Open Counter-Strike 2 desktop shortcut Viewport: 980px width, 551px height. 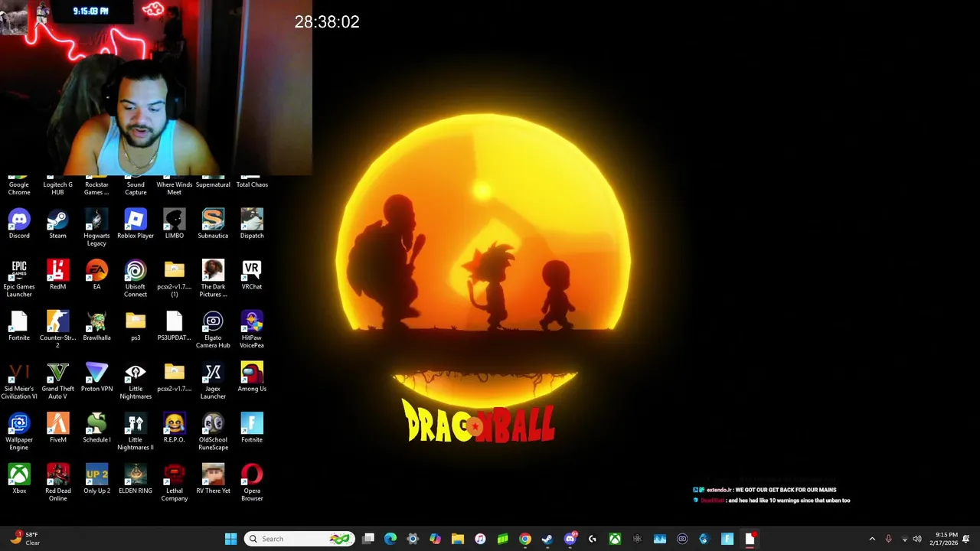[57, 331]
